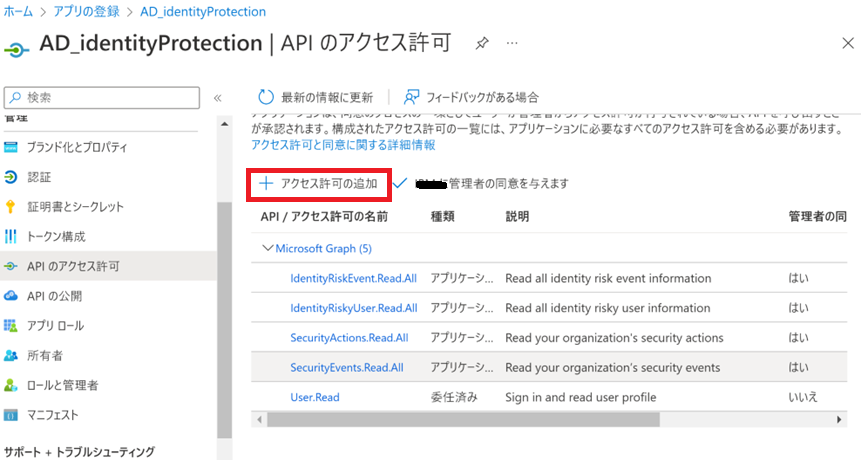Click 'Read all identity risky user information' cell
The height and width of the screenshot is (460, 861).
point(607,308)
